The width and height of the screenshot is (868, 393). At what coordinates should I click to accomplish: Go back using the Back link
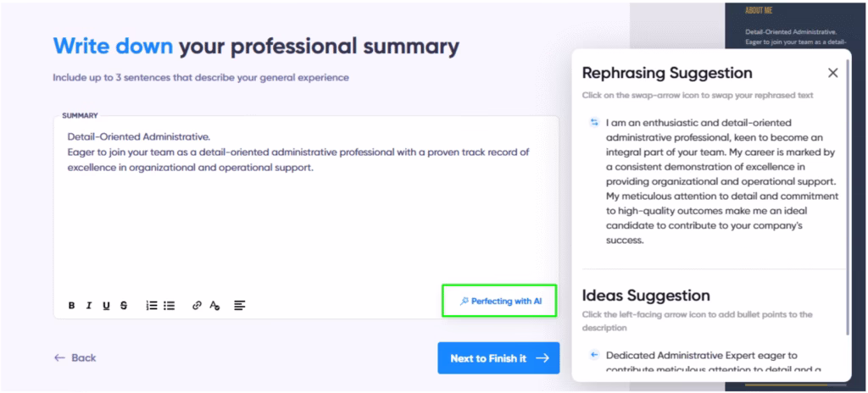[75, 358]
